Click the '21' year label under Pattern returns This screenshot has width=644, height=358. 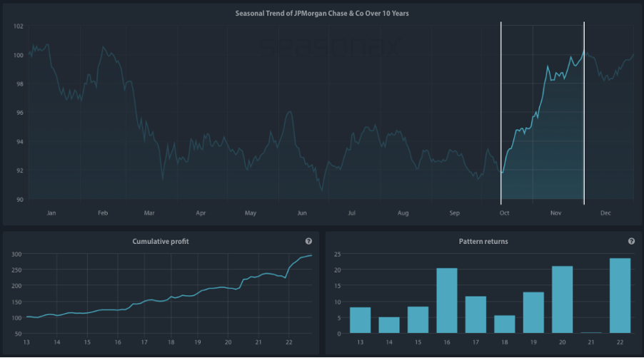(591, 342)
